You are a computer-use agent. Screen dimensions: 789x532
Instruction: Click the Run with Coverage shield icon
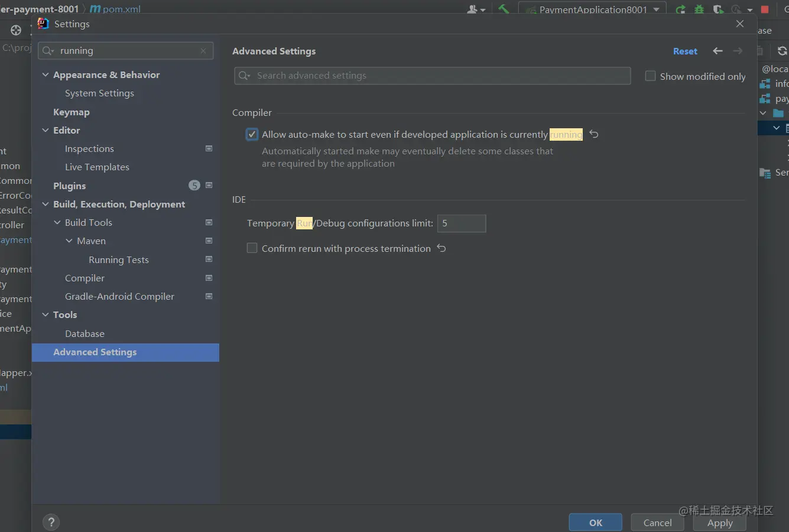click(718, 9)
